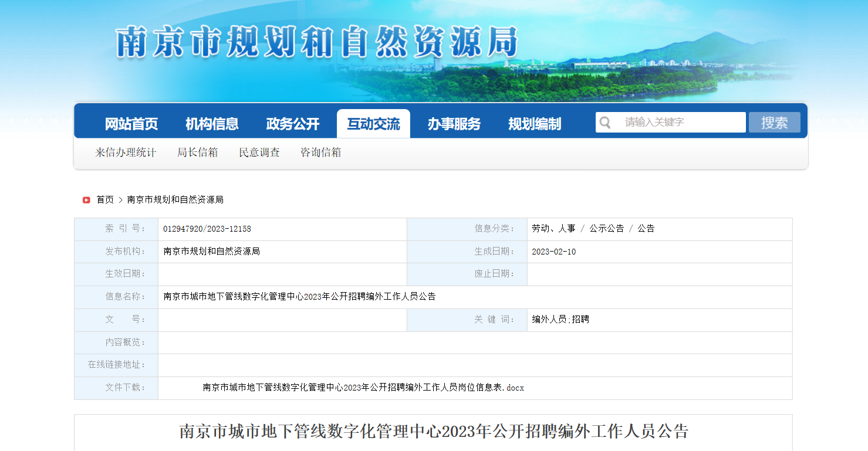Screen dimensions: 868x451
Task: Open the 劳动、人事 category link
Action: pos(553,229)
